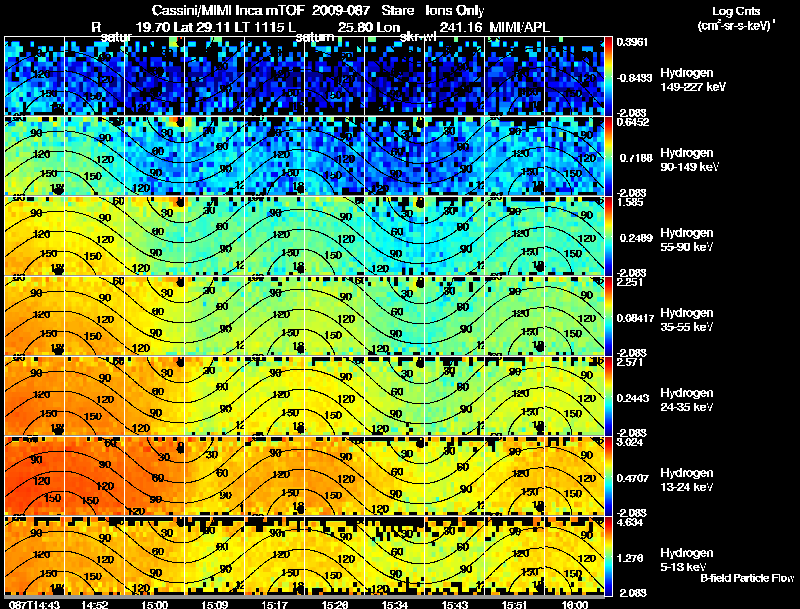Screen dimensions: 800x609
Task: Click the colorbar beside the 149-227 keV panel
Action: 608,76
